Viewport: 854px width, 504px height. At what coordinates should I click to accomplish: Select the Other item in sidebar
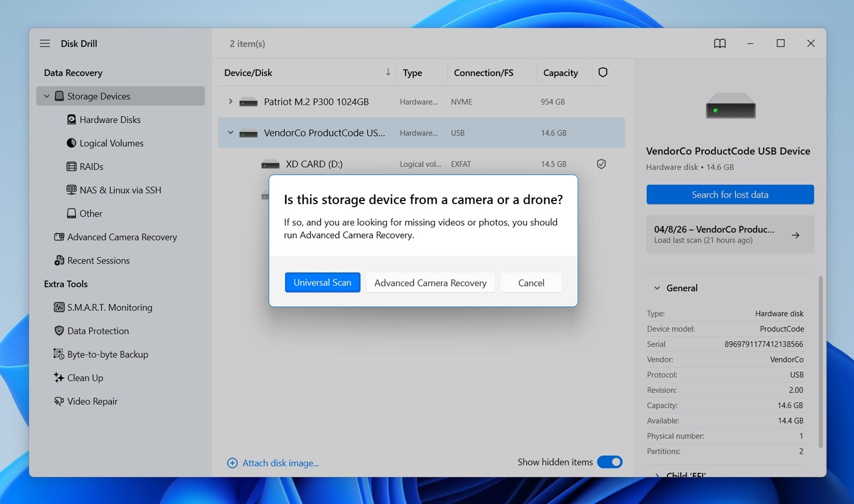pyautogui.click(x=90, y=213)
